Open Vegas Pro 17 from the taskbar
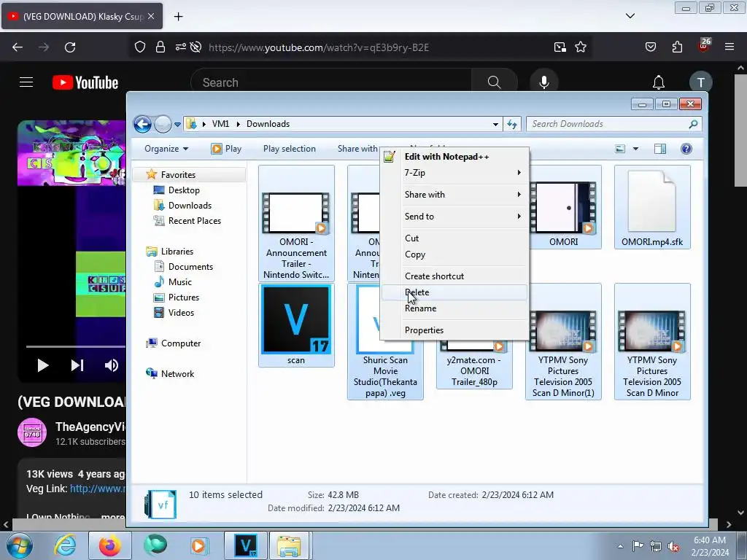 (x=246, y=545)
